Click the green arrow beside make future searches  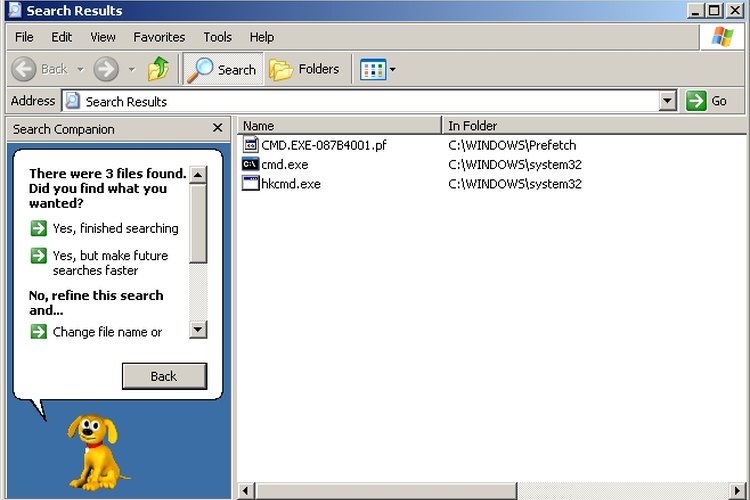point(39,256)
